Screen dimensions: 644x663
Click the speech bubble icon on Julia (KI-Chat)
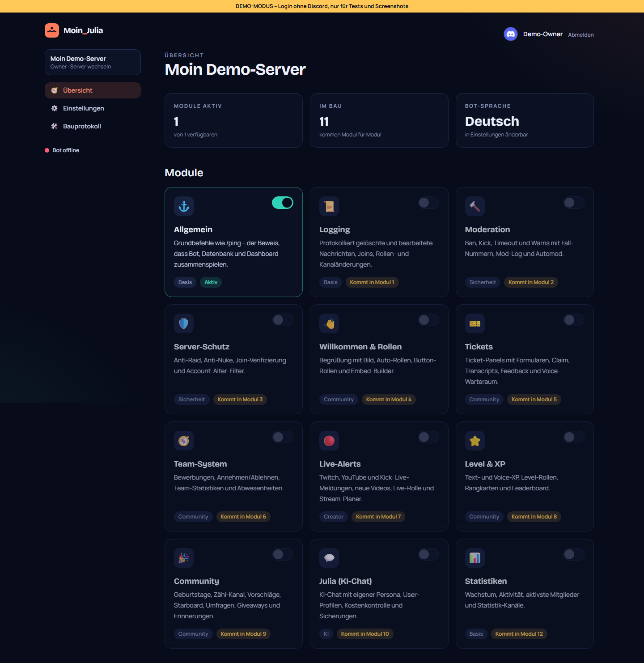(x=329, y=558)
